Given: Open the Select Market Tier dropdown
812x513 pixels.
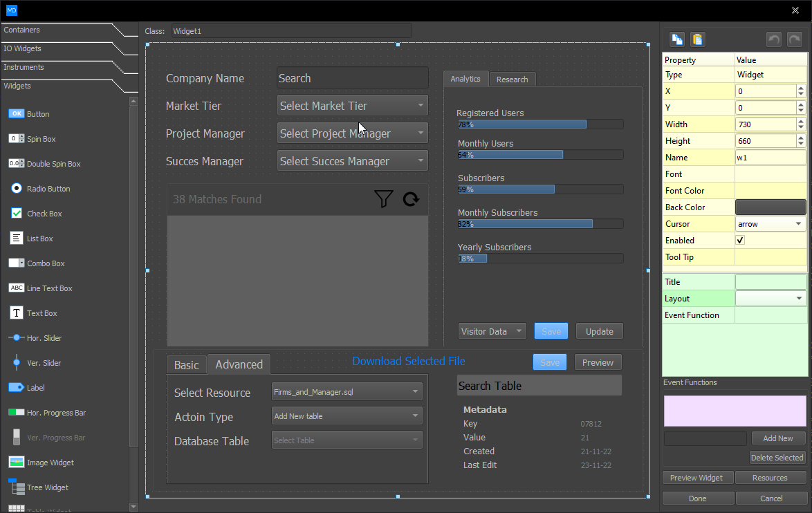Looking at the screenshot, I should click(x=352, y=105).
